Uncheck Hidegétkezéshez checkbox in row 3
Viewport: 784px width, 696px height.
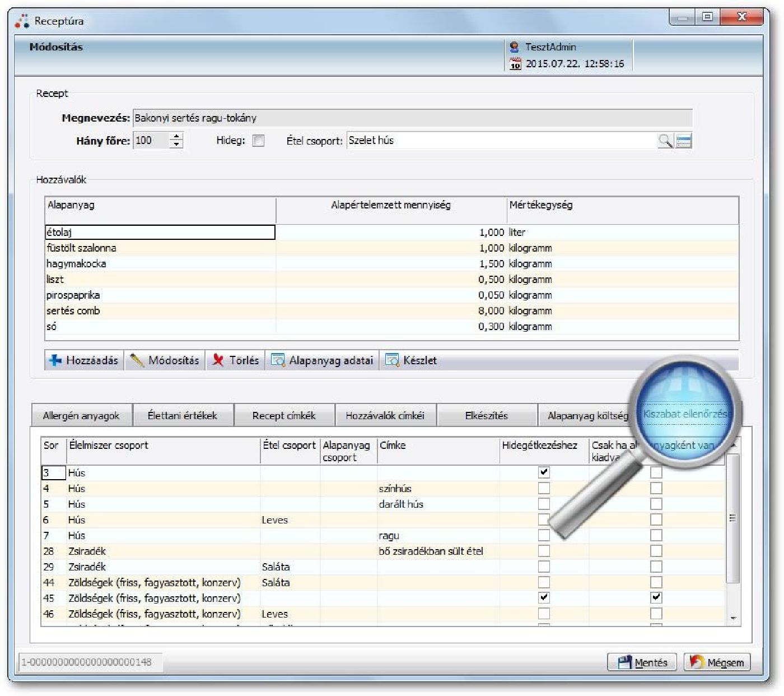click(x=544, y=472)
